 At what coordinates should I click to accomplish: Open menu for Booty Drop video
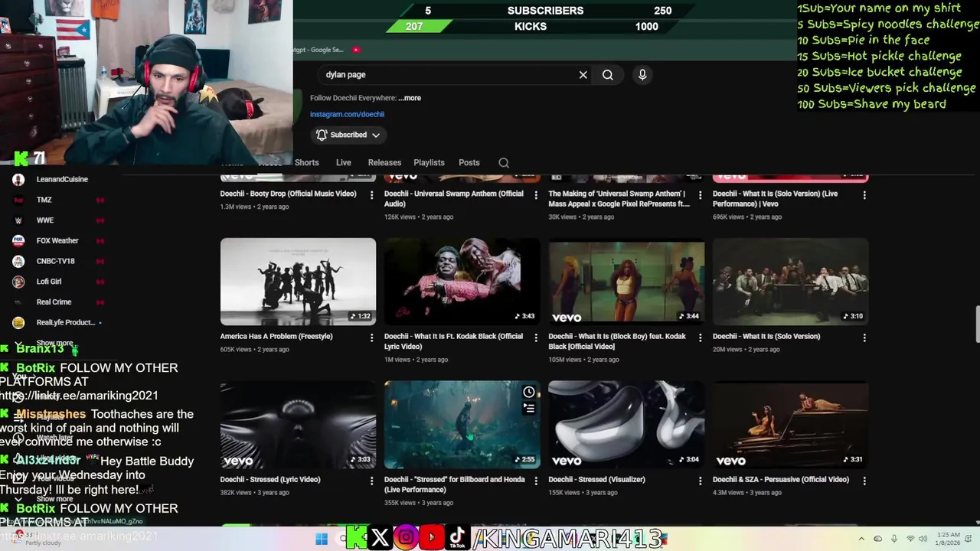pyautogui.click(x=371, y=195)
